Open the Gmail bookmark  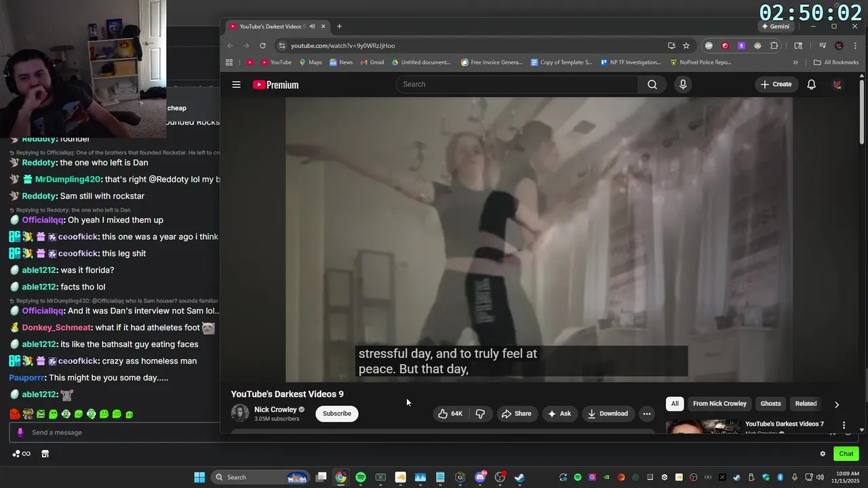pos(372,62)
